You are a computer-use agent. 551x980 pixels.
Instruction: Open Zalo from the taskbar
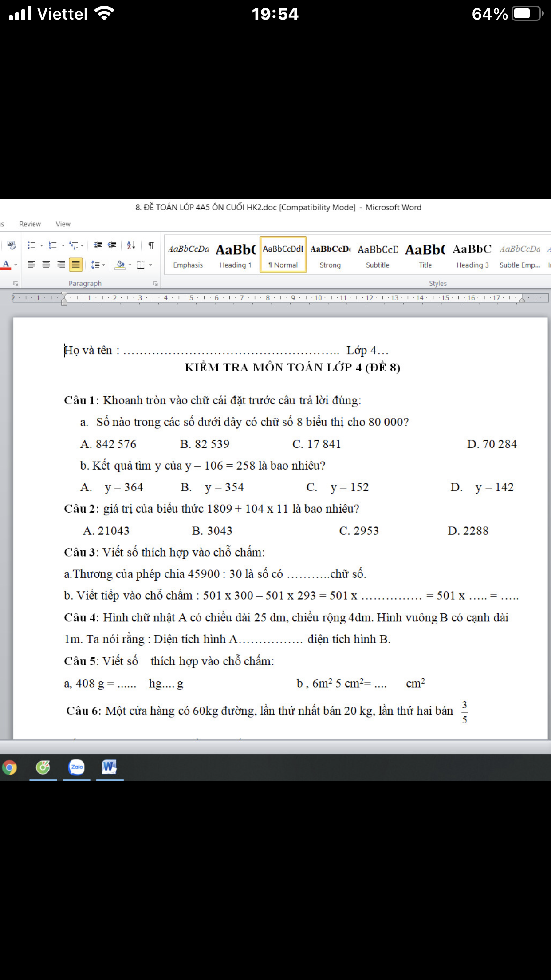click(x=77, y=767)
